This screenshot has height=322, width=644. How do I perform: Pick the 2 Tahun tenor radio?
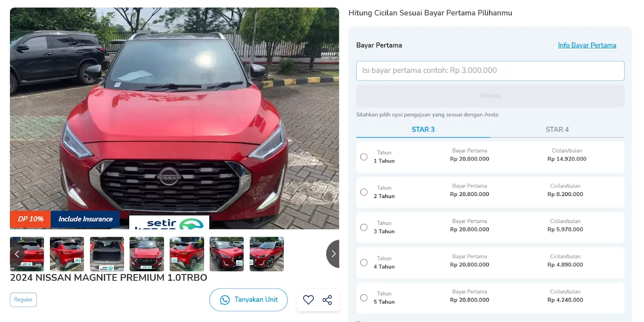point(364,192)
